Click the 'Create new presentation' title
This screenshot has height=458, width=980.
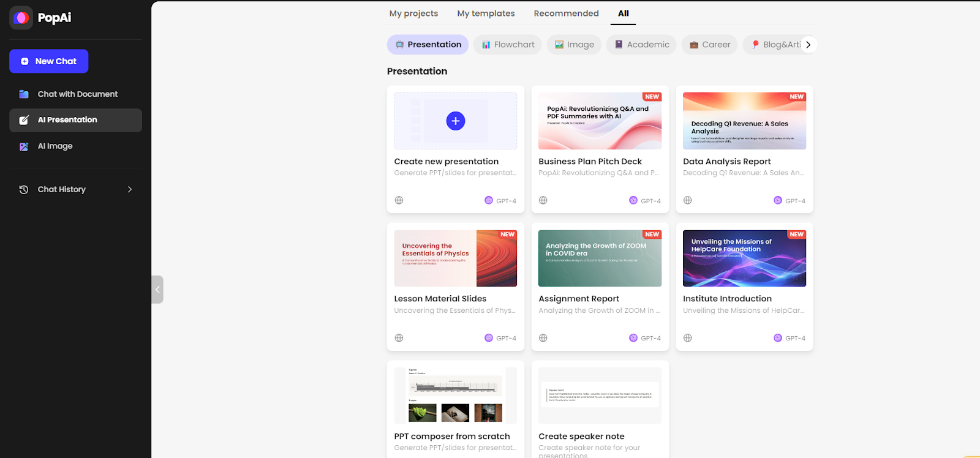coord(447,162)
